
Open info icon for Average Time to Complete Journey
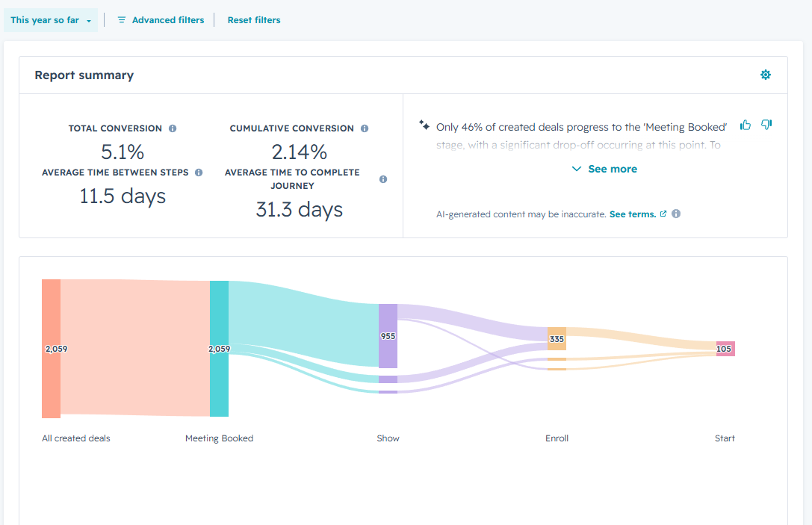coord(383,179)
